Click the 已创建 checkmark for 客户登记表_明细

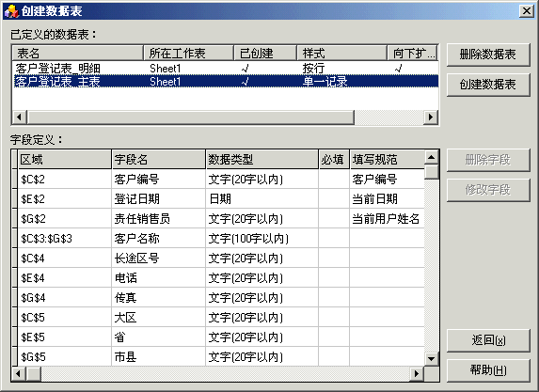tap(246, 69)
